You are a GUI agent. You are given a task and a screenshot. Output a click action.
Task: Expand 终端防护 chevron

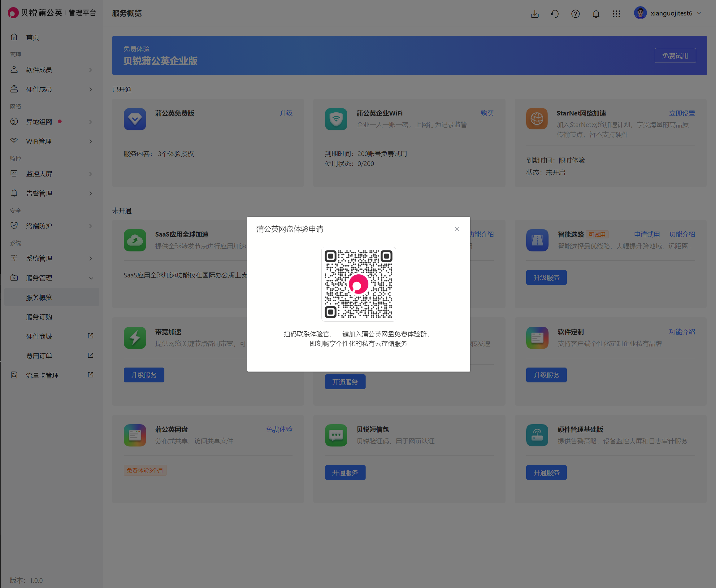(91, 226)
